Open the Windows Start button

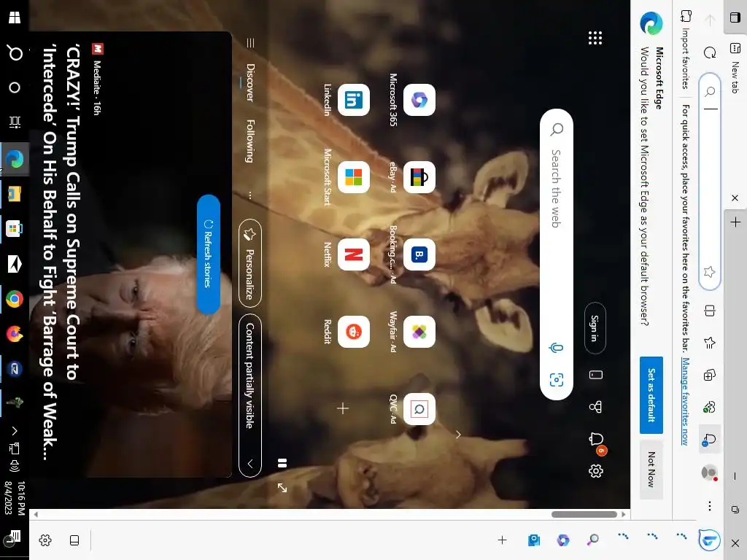click(15, 17)
